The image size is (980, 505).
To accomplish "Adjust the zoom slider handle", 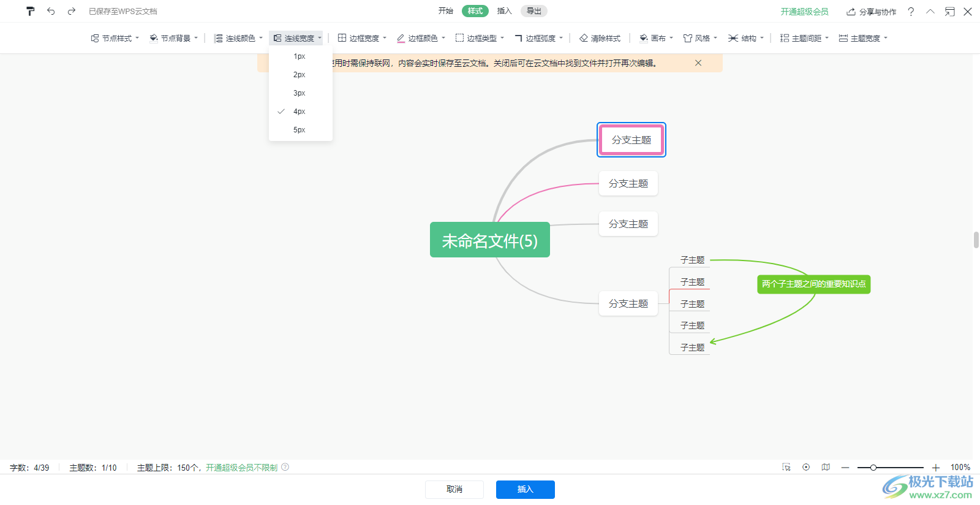I will click(x=873, y=468).
